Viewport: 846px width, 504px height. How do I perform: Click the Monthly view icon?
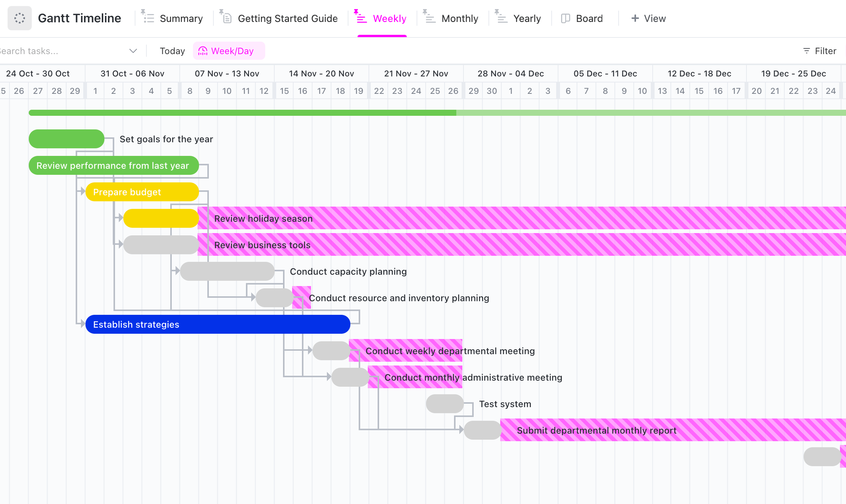pos(430,18)
